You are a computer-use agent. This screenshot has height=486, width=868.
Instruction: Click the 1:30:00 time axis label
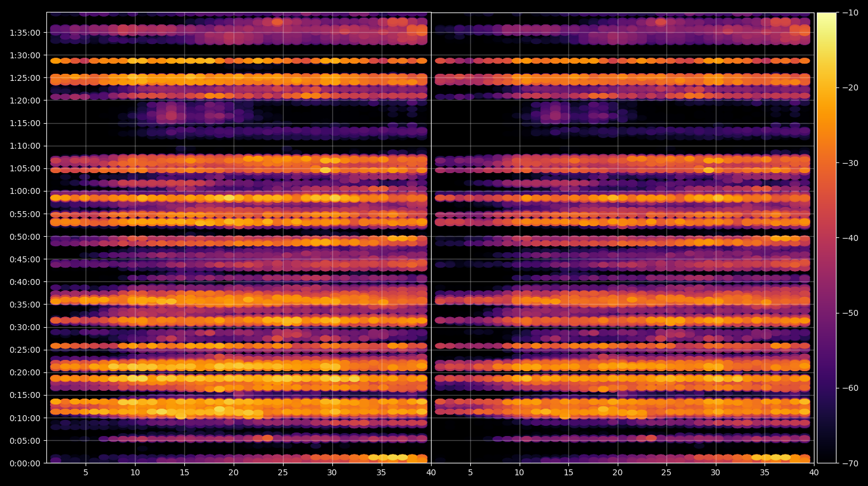point(25,55)
